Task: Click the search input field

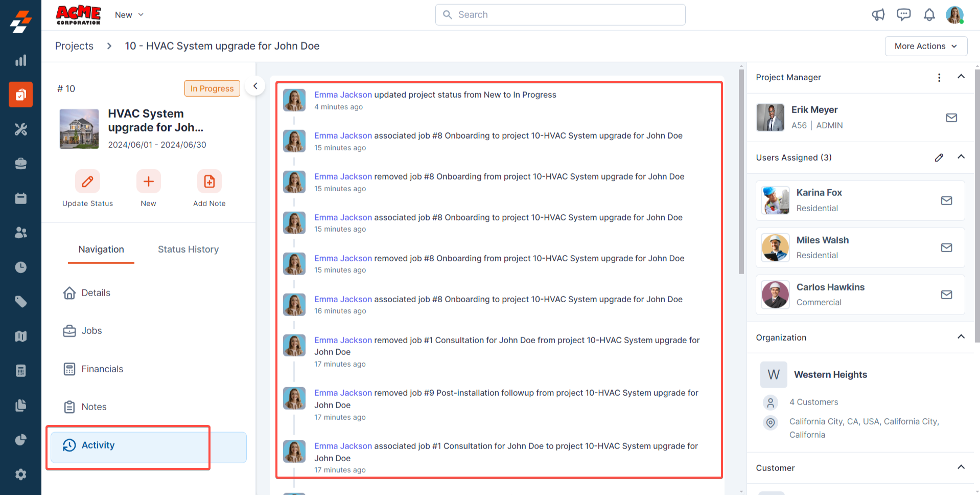Action: [560, 15]
